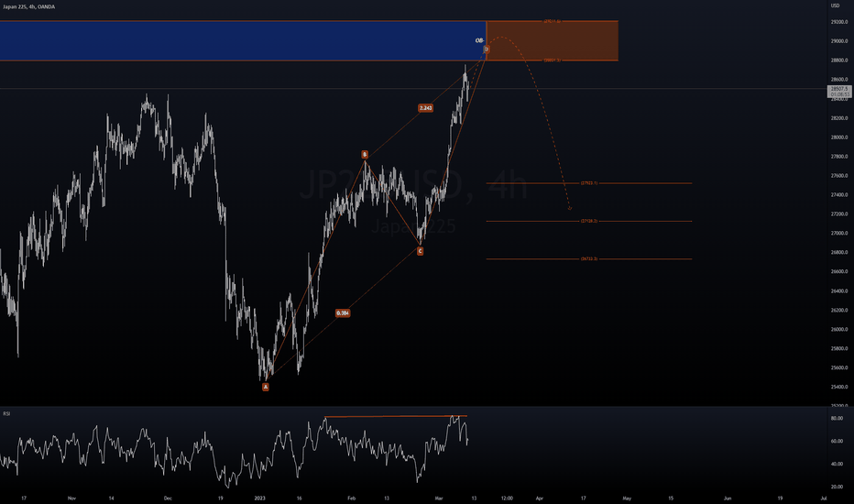Click the 0.384 ratio label on pattern
The image size is (854, 504).
coord(343,313)
